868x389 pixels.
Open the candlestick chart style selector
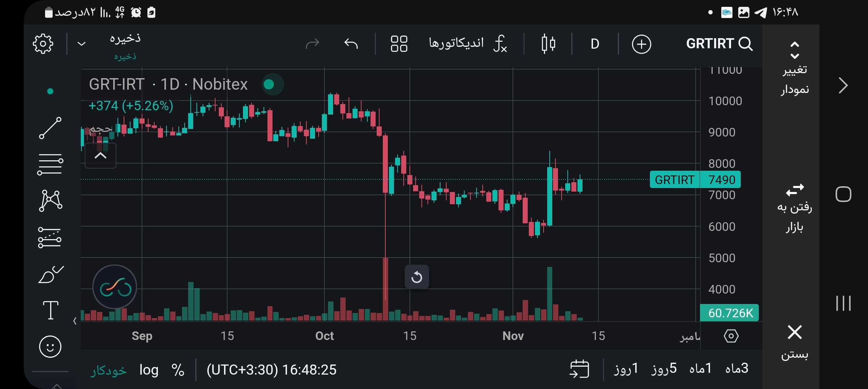coord(548,44)
